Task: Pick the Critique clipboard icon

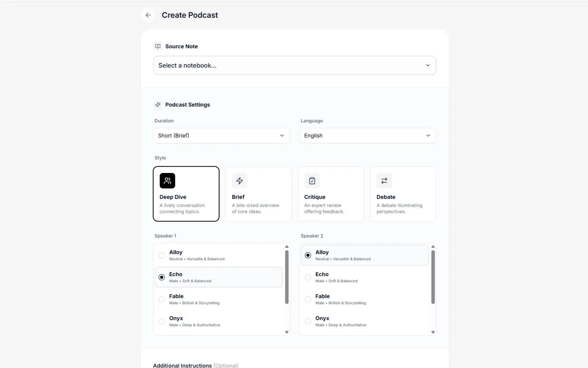Action: coord(312,181)
